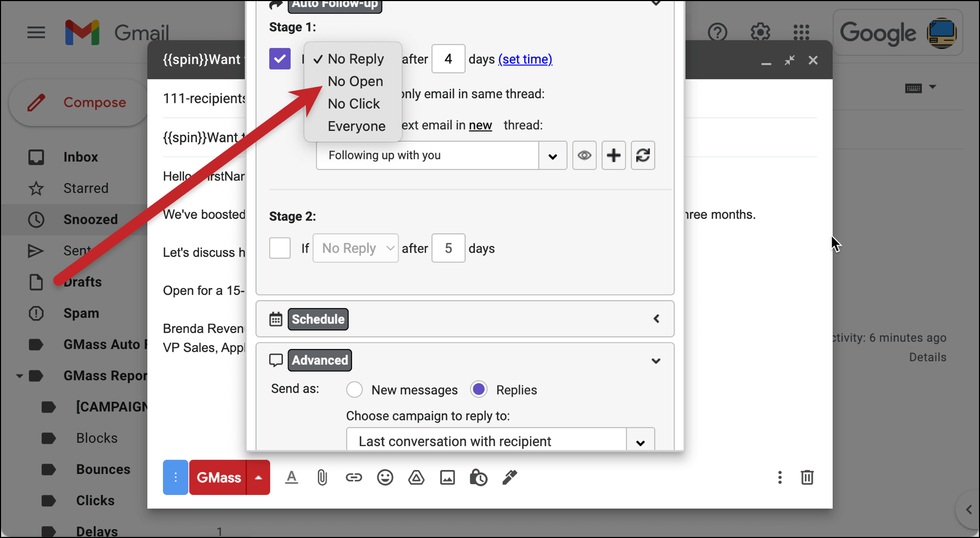The height and width of the screenshot is (538, 980).
Task: Click the 111-recipients To field
Action: point(204,98)
